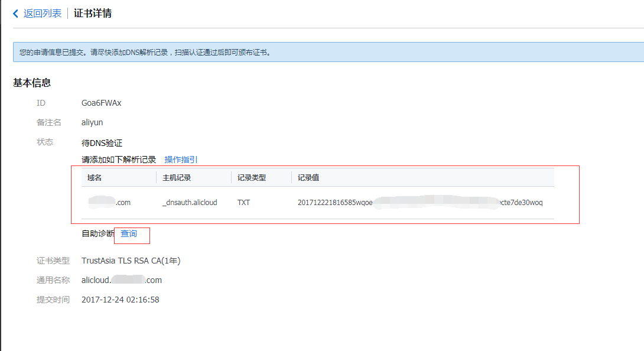The width and height of the screenshot is (644, 351).
Task: Click the 查询 self-diagnosis link
Action: coord(129,234)
